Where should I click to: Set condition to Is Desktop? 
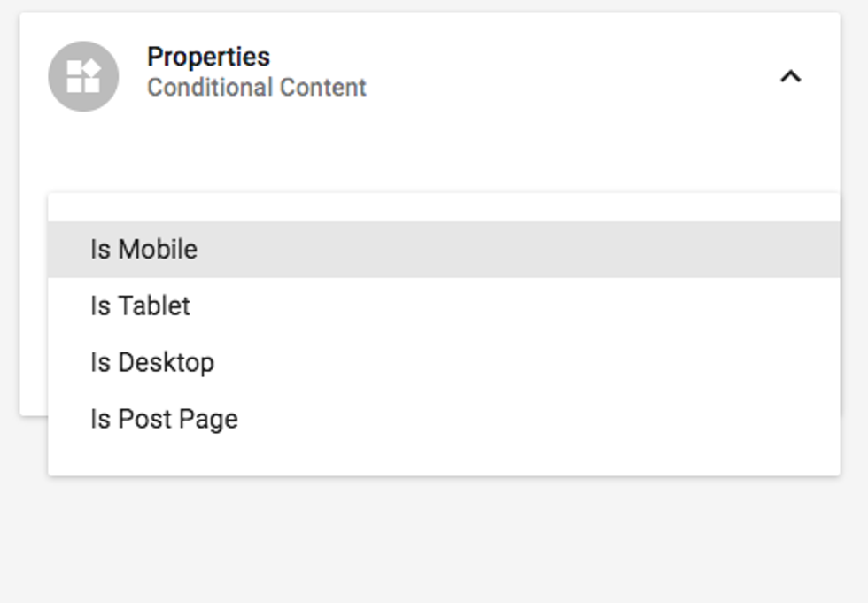[x=151, y=363]
